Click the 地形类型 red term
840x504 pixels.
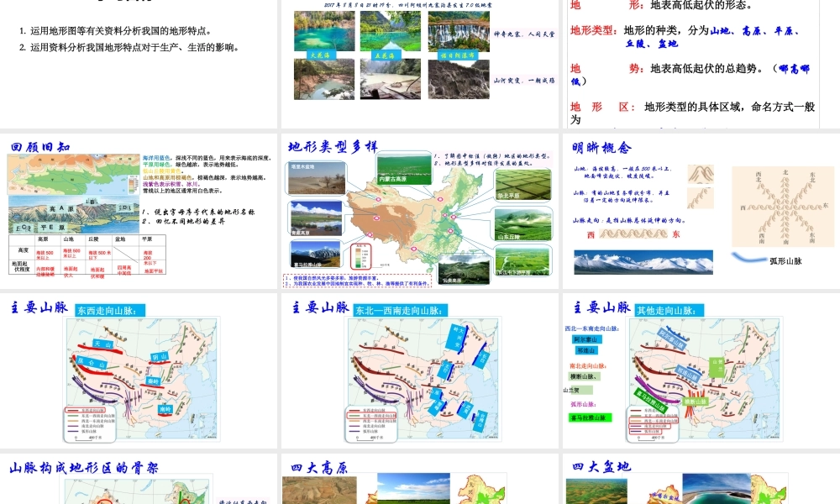tap(593, 30)
